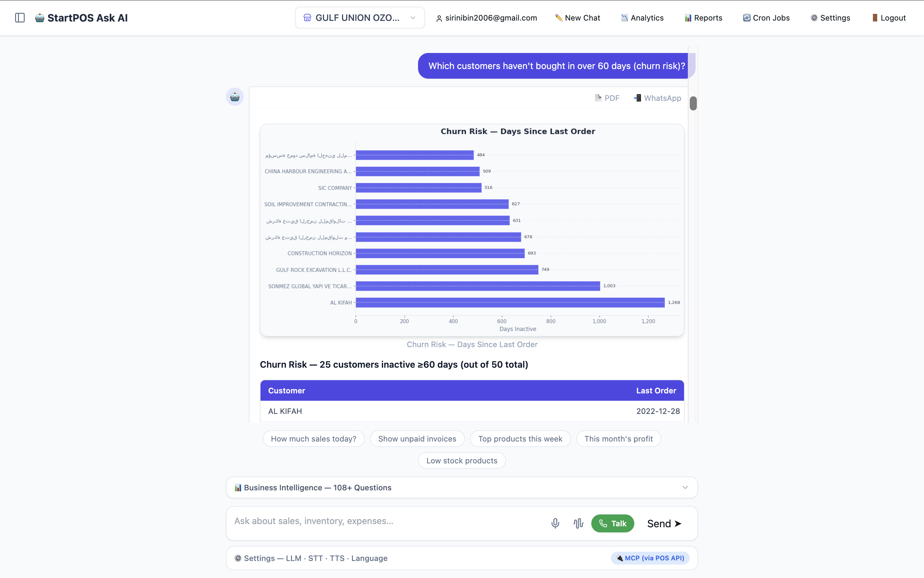Image resolution: width=924 pixels, height=578 pixels.
Task: Click the voice waveform icon
Action: [x=578, y=523]
